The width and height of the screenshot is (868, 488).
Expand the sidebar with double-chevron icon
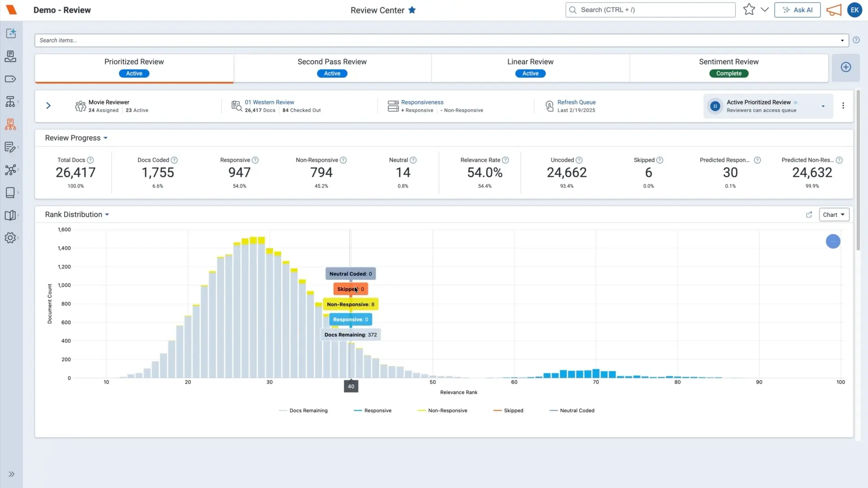coord(12,474)
